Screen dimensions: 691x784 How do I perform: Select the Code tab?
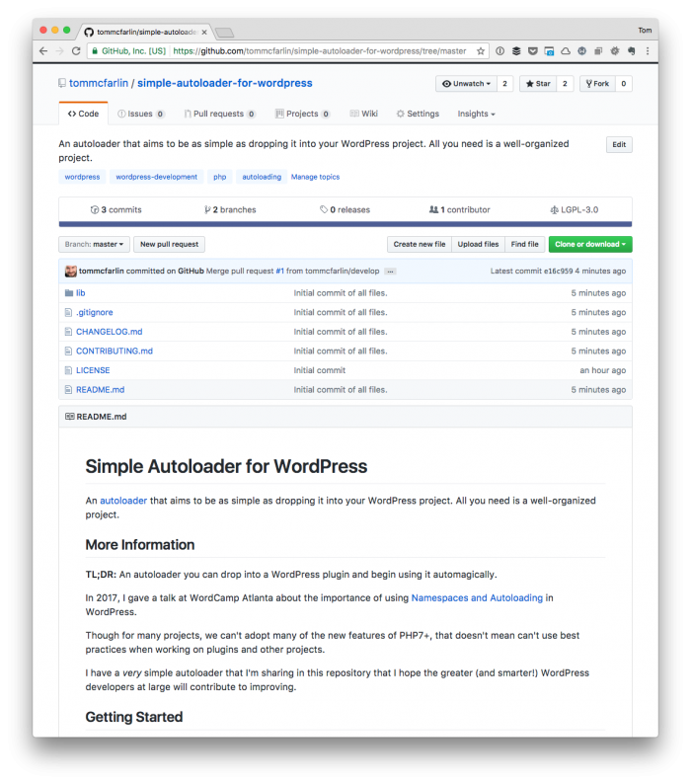(83, 114)
